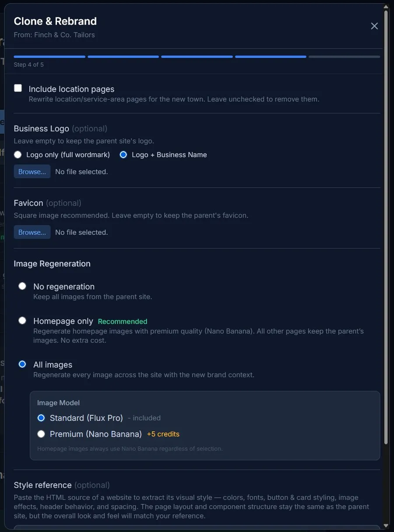The width and height of the screenshot is (394, 532).
Task: Close the Clone & Rebrand dialog
Action: click(374, 26)
